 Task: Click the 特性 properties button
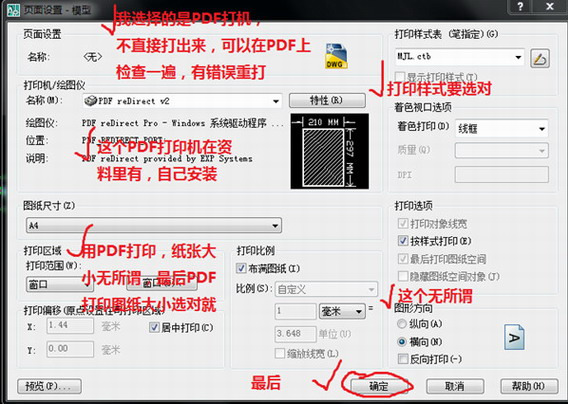click(x=327, y=100)
